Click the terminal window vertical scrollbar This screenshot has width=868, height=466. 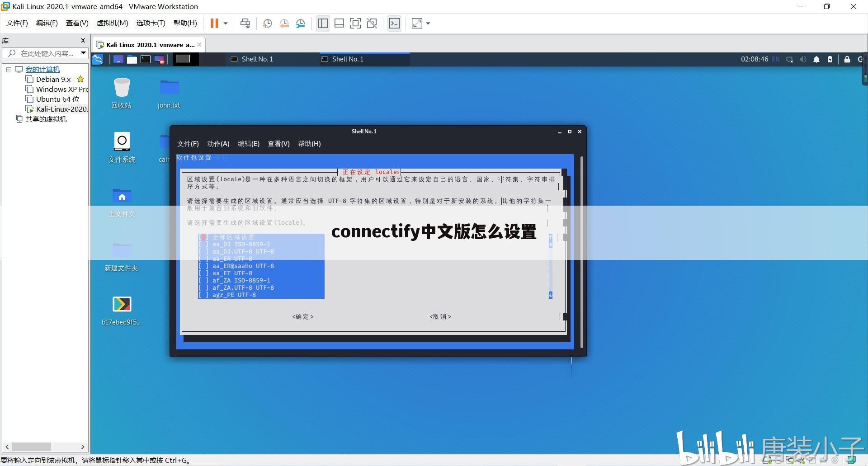click(581, 252)
